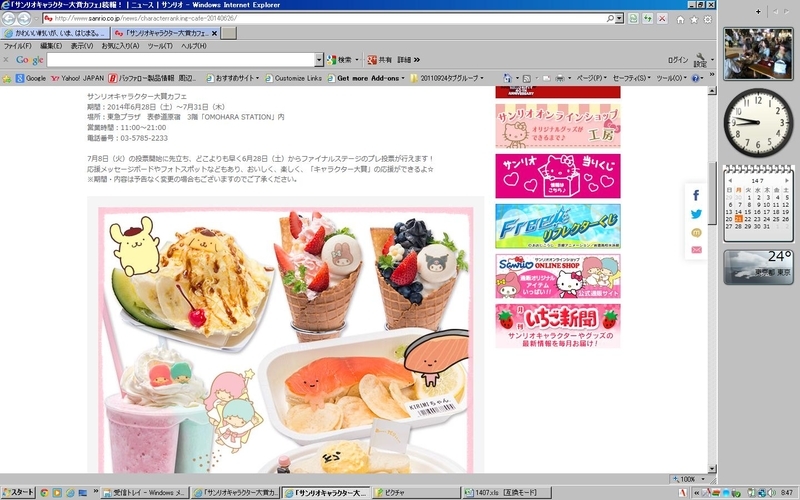Open Sanrio ONLINE SHOP banner
The image size is (800, 500).
558,276
